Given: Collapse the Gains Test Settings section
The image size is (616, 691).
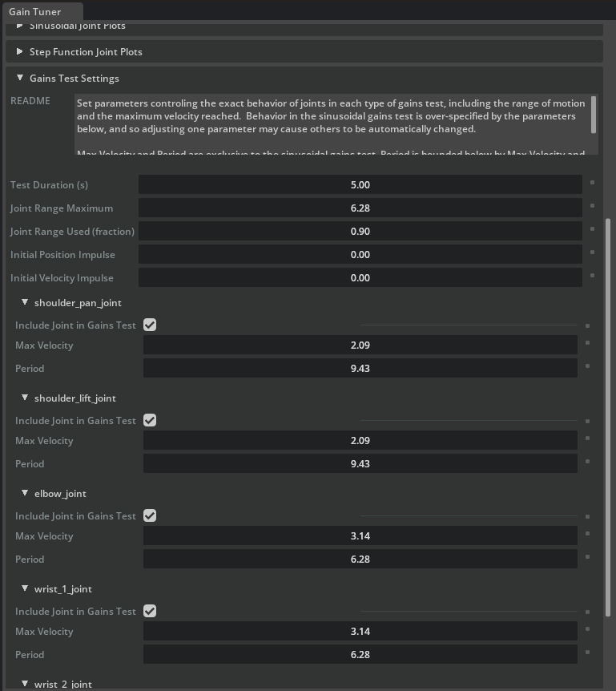Looking at the screenshot, I should pos(19,78).
